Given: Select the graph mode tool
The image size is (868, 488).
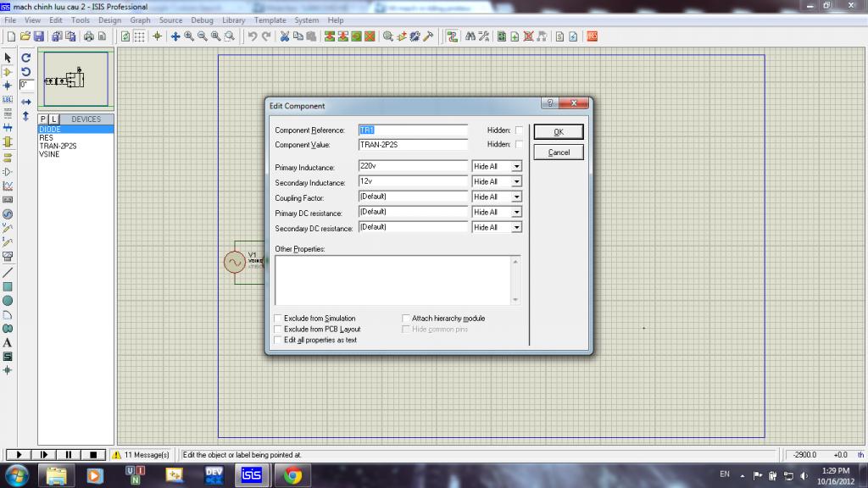Looking at the screenshot, I should click(8, 186).
